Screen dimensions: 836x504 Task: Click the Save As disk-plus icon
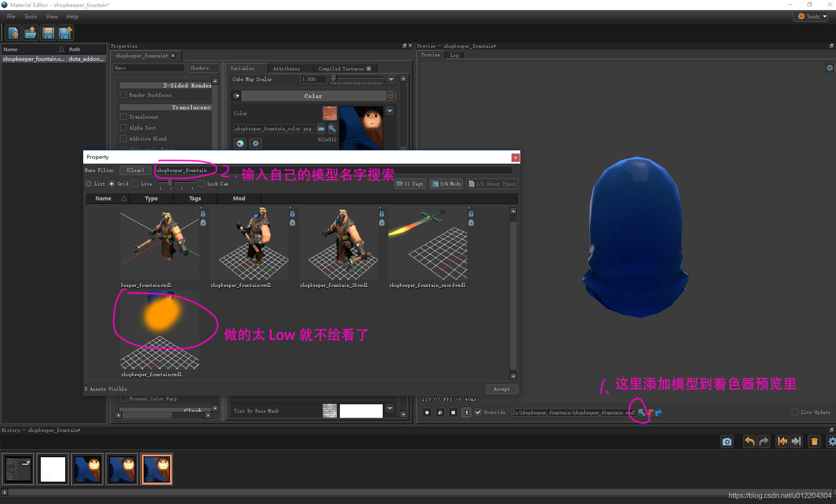pyautogui.click(x=66, y=33)
